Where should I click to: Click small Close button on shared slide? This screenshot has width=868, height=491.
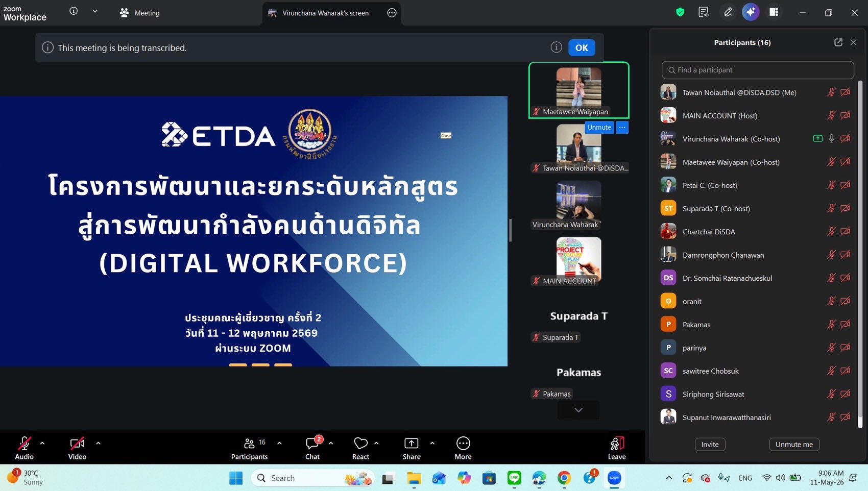446,136
